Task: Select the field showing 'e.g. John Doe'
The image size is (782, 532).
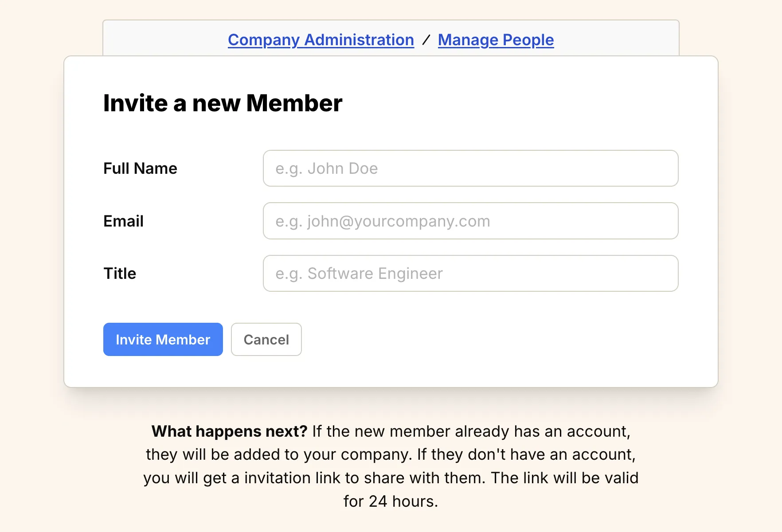Action: 470,168
